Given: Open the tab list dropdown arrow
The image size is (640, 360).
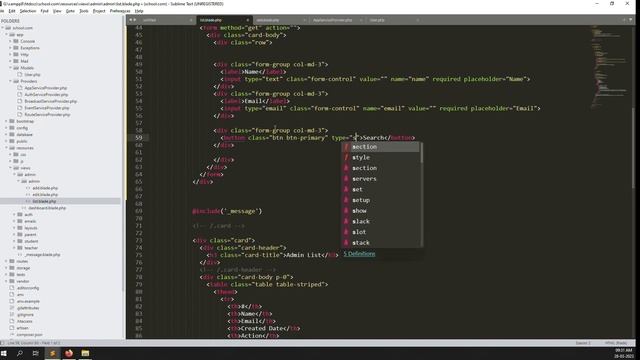Looking at the screenshot, I should (x=631, y=20).
